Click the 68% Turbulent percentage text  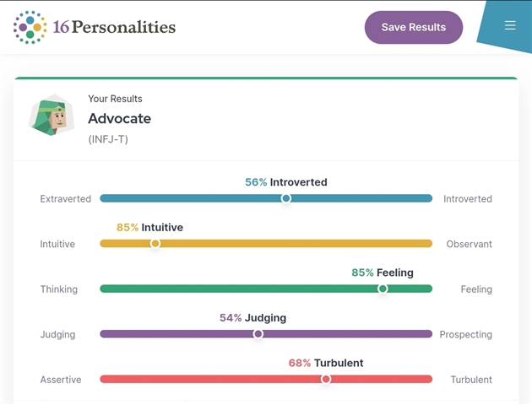point(325,363)
